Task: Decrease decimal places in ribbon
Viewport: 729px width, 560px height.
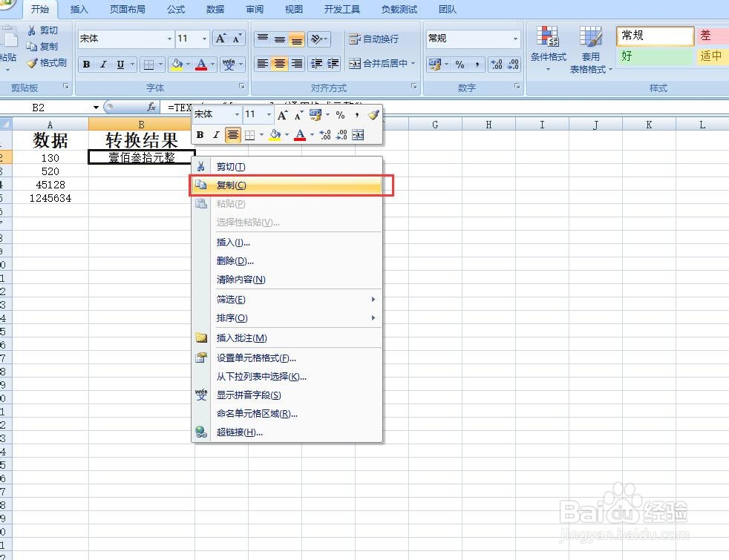Action: (x=513, y=65)
